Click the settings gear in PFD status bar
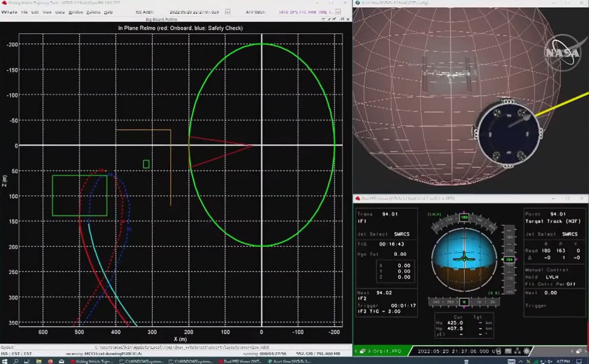Image resolution: width=589 pixels, height=364 pixels. (526, 351)
